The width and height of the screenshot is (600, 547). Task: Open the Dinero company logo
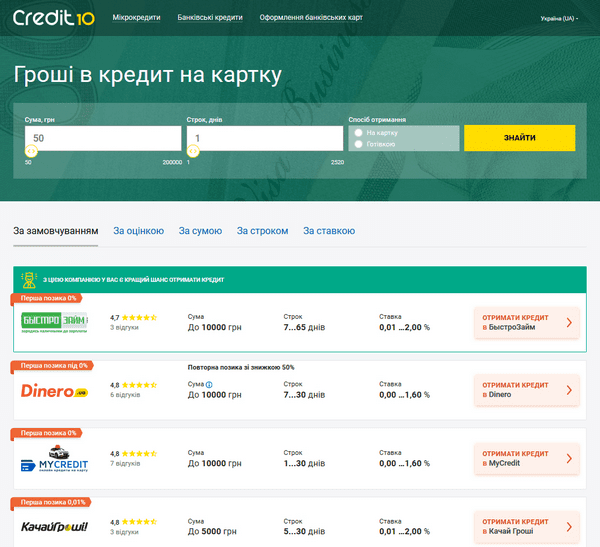coord(54,391)
